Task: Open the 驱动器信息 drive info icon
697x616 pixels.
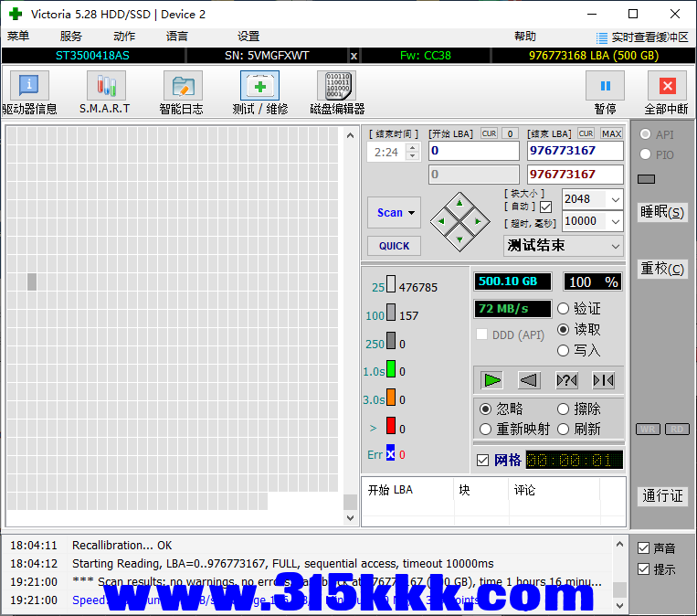Action: coord(29,86)
